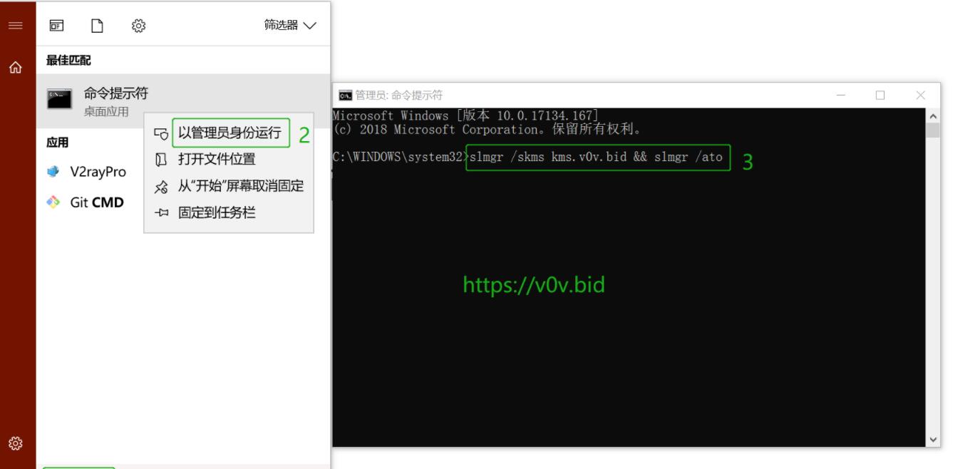The height and width of the screenshot is (469, 980).
Task: Open the hamburger menu in the Start sidebar
Action: pyautogui.click(x=15, y=26)
